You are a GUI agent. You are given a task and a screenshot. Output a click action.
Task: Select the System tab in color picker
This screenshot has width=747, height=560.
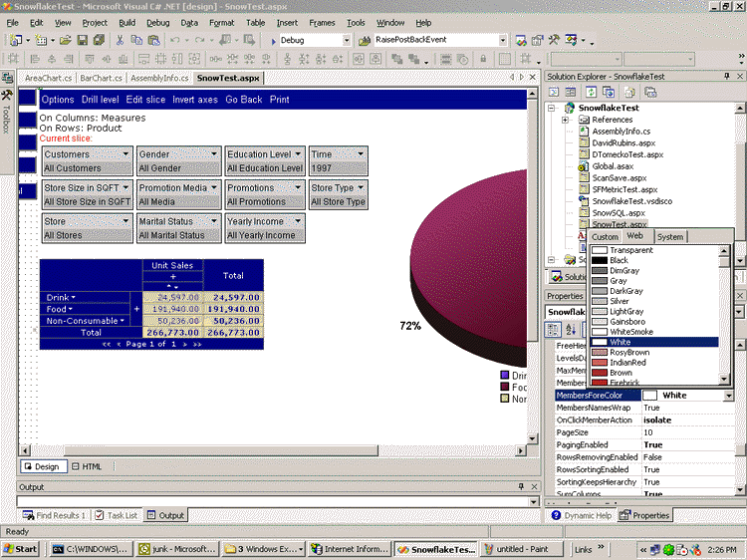(670, 237)
